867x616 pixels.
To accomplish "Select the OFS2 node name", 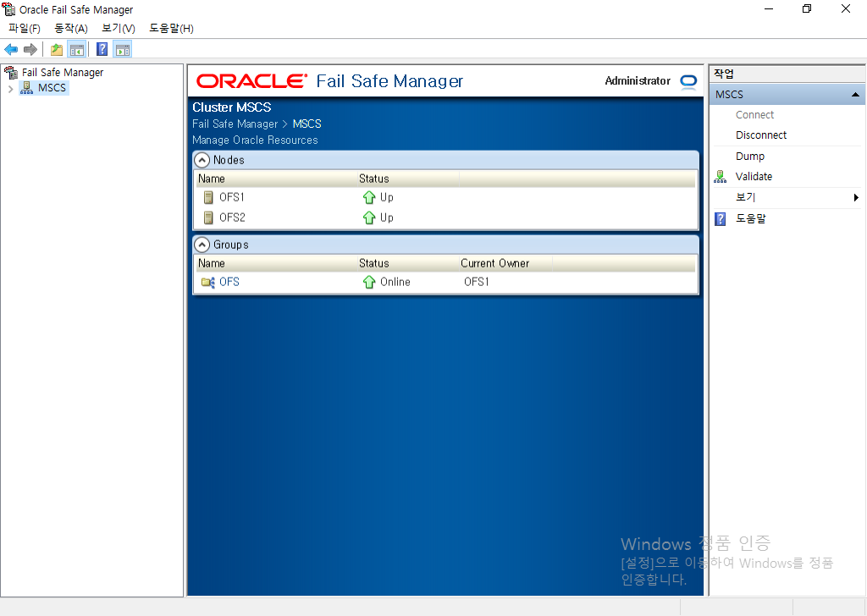I will point(232,217).
